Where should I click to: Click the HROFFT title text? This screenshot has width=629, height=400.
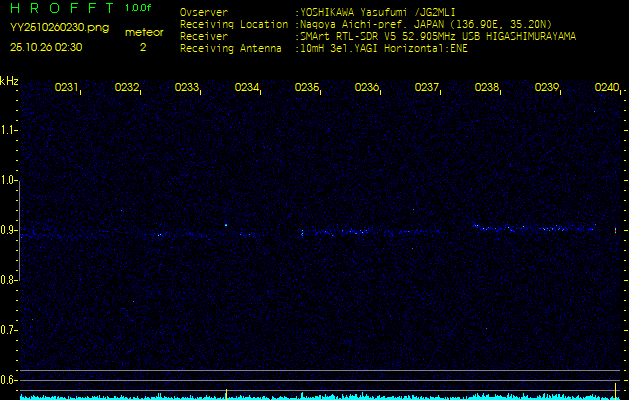pyautogui.click(x=60, y=8)
